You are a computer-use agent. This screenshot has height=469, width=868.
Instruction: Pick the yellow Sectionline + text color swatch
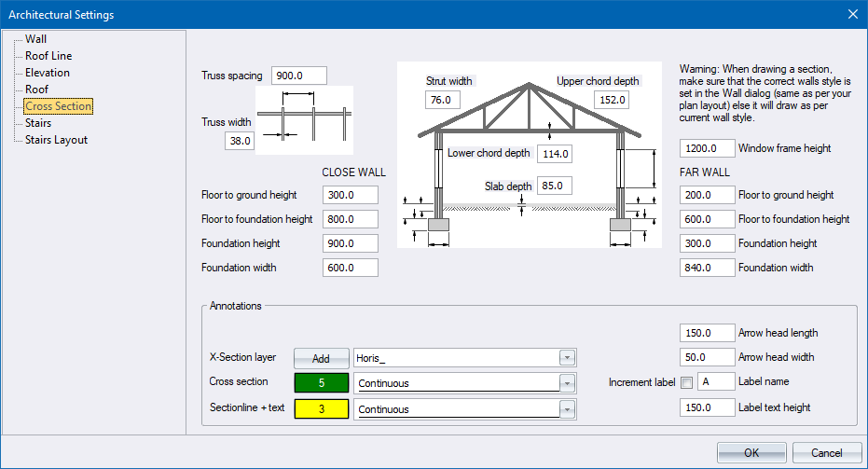[x=321, y=409]
